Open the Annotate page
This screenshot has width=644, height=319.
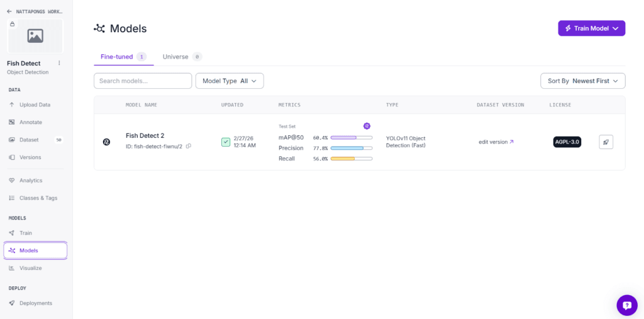(x=30, y=122)
